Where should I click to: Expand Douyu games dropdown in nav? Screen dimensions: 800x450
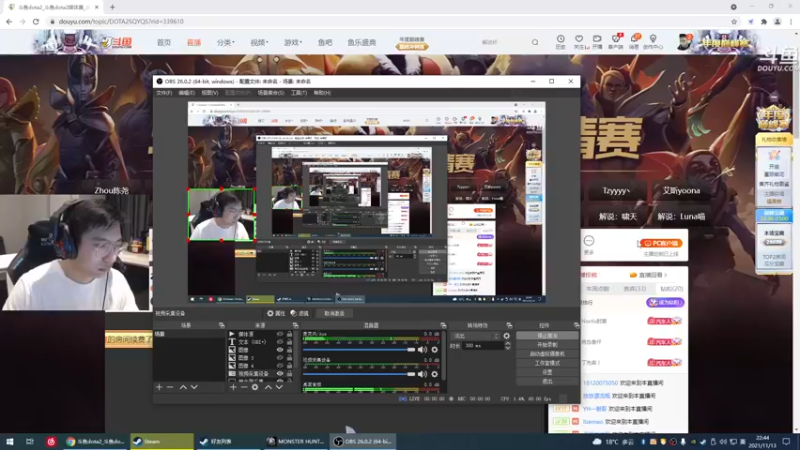293,42
